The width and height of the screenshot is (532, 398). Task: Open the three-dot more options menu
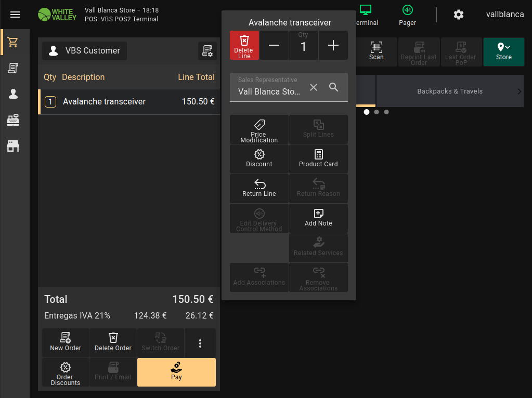pyautogui.click(x=200, y=343)
